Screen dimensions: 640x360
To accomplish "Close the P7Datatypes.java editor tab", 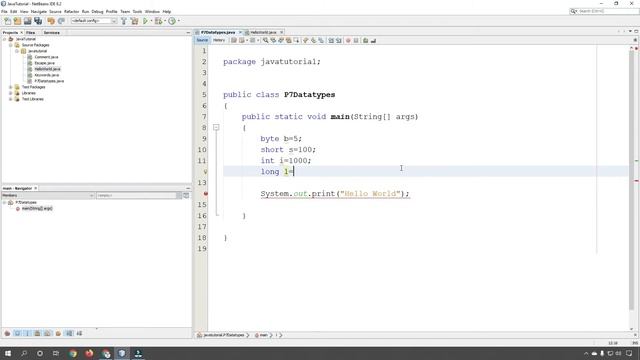I will tap(240, 32).
